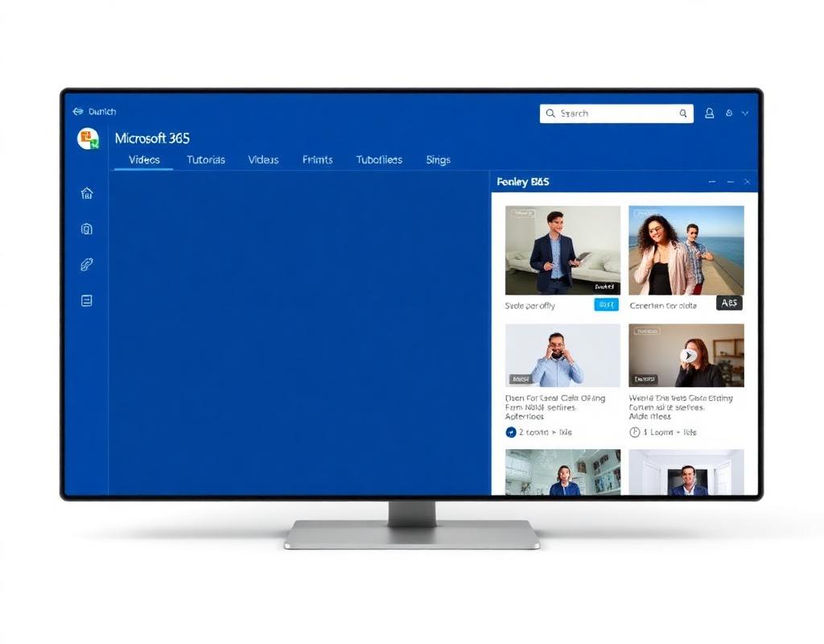The height and width of the screenshot is (644, 824).
Task: Click the magnifier at the search box's right end
Action: click(682, 113)
